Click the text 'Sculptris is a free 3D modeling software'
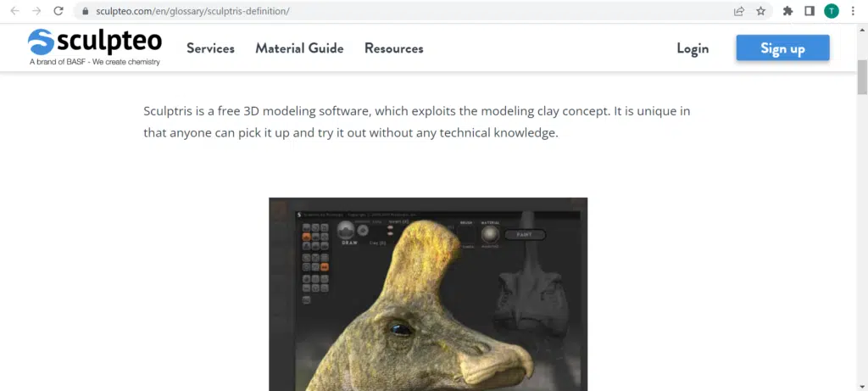 [x=257, y=111]
